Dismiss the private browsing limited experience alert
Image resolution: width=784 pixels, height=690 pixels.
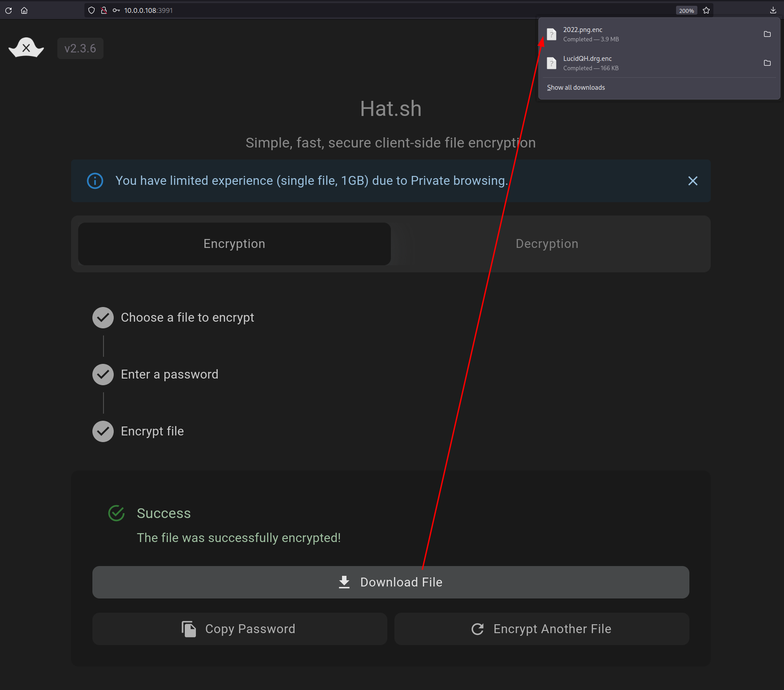coord(693,181)
